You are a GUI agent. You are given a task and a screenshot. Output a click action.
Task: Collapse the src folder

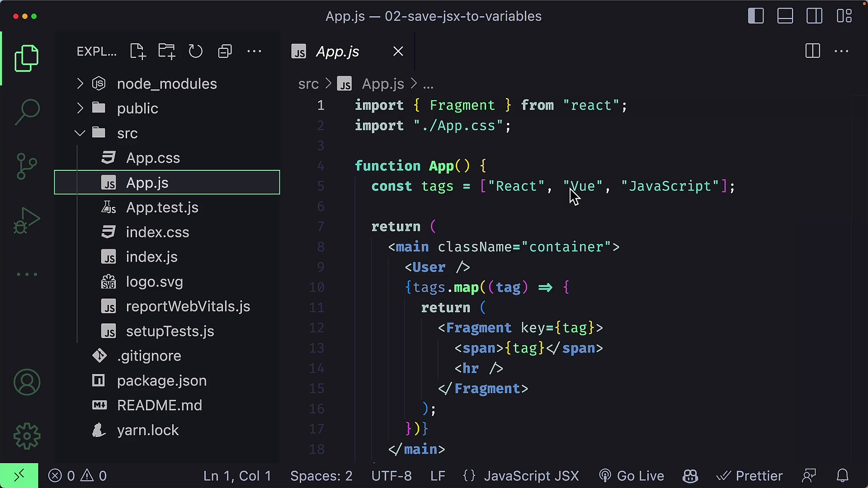80,133
